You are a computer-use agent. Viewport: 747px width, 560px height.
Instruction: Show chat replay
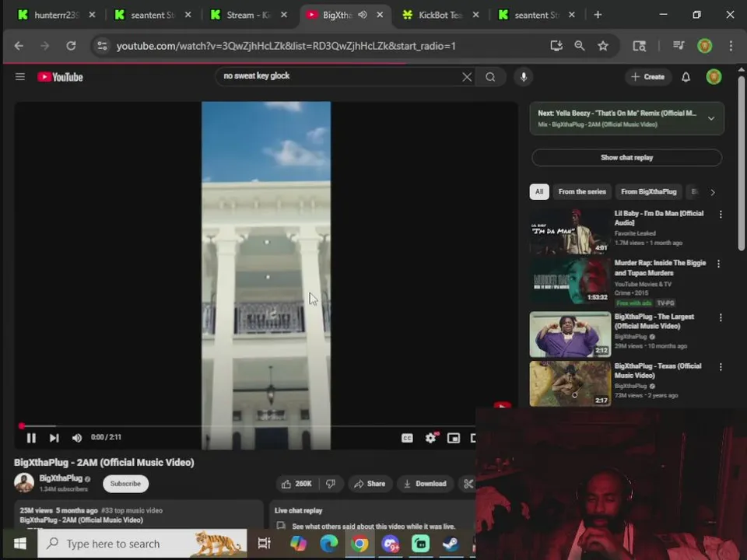click(626, 158)
